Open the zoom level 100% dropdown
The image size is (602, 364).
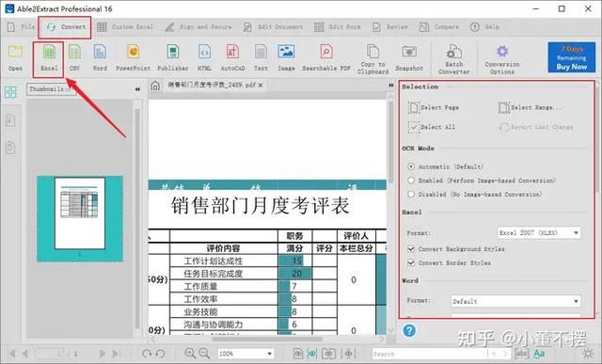[246, 354]
